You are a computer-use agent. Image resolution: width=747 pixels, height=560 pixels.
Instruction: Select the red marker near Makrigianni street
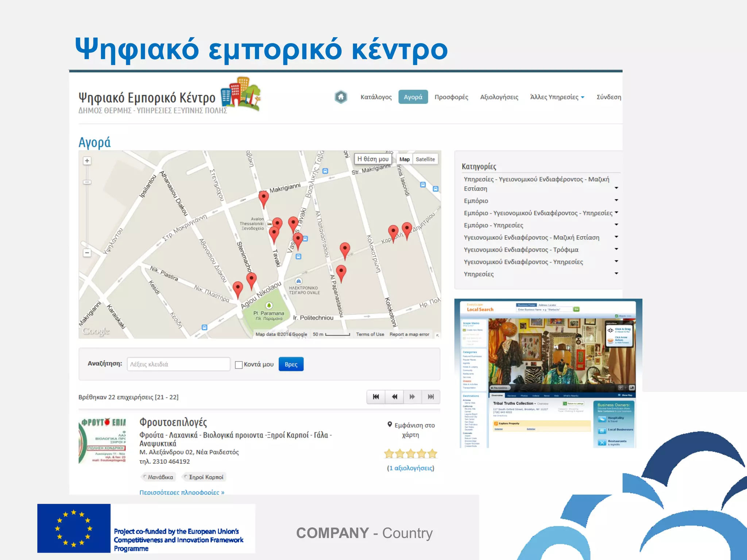click(x=263, y=199)
